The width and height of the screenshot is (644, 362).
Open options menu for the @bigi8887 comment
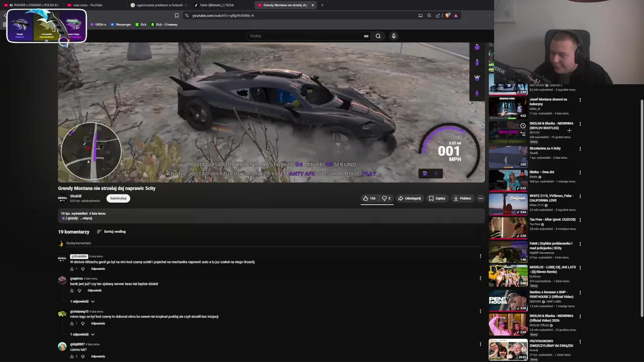(480, 344)
